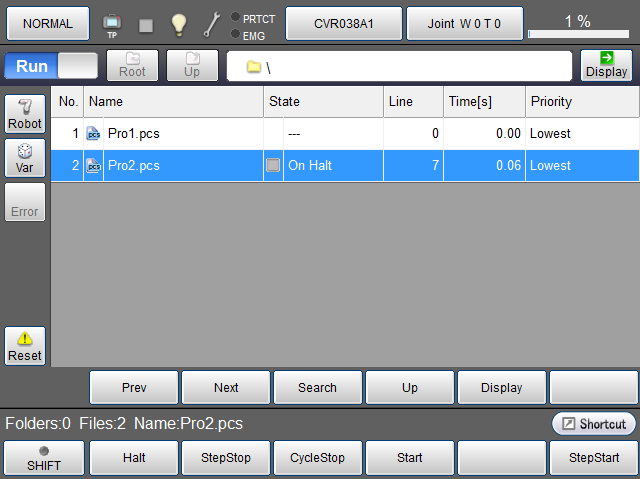Click the stop square icon in top bar
Viewport: 640px width, 479px height.
click(146, 24)
